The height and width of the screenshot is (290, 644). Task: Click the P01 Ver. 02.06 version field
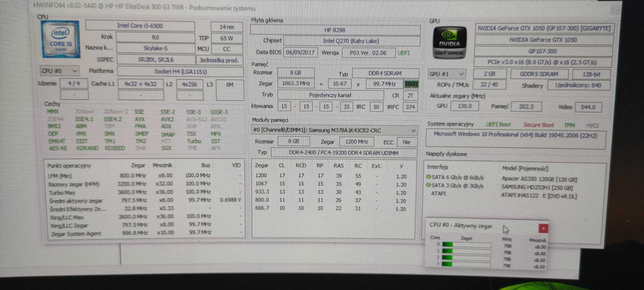[x=368, y=53]
